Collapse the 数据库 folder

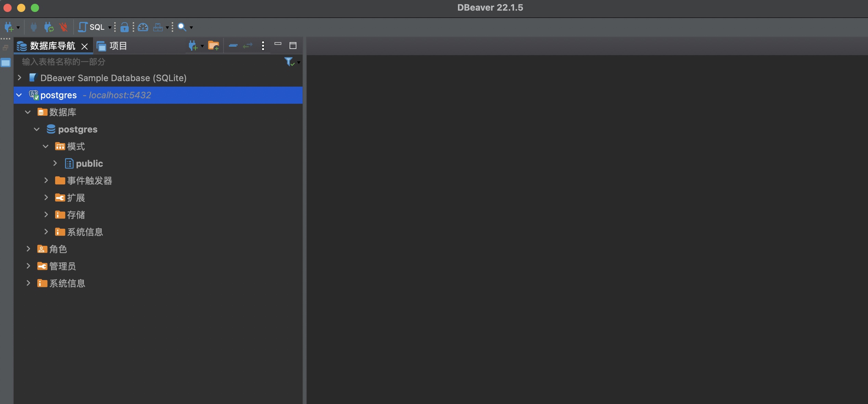28,112
